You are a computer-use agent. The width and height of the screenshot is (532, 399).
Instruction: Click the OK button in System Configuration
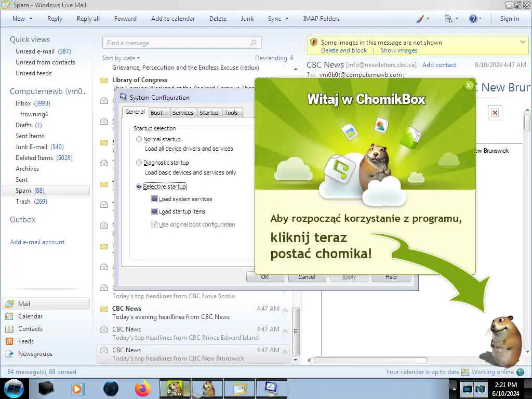click(x=265, y=277)
